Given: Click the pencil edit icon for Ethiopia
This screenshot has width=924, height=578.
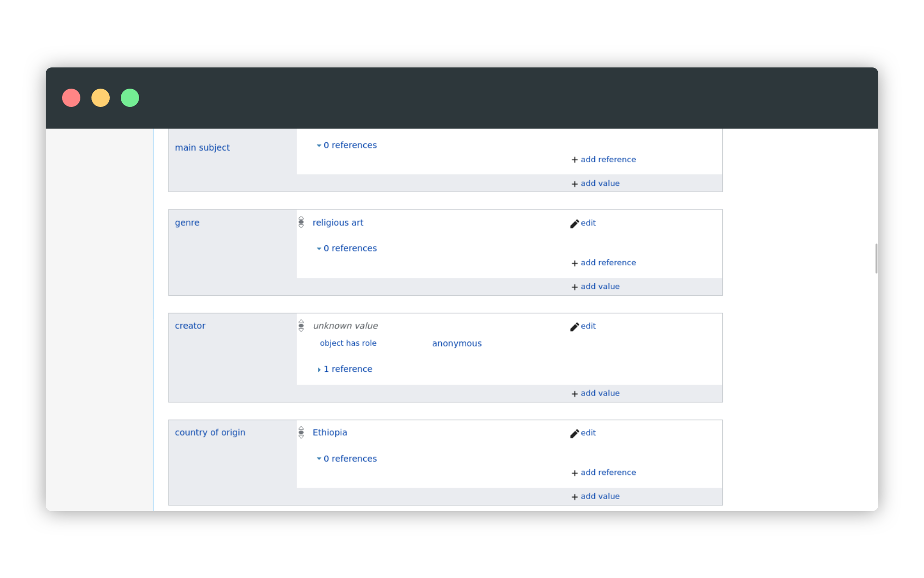Looking at the screenshot, I should (574, 433).
